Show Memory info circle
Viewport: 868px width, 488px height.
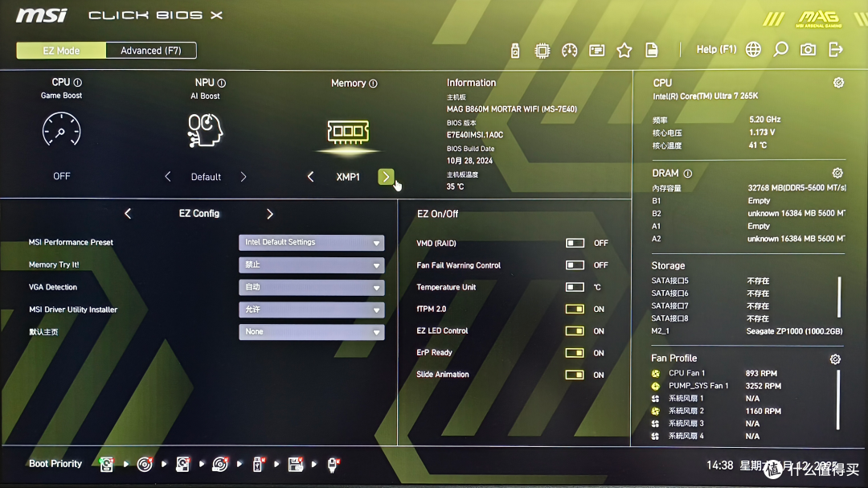pyautogui.click(x=373, y=84)
